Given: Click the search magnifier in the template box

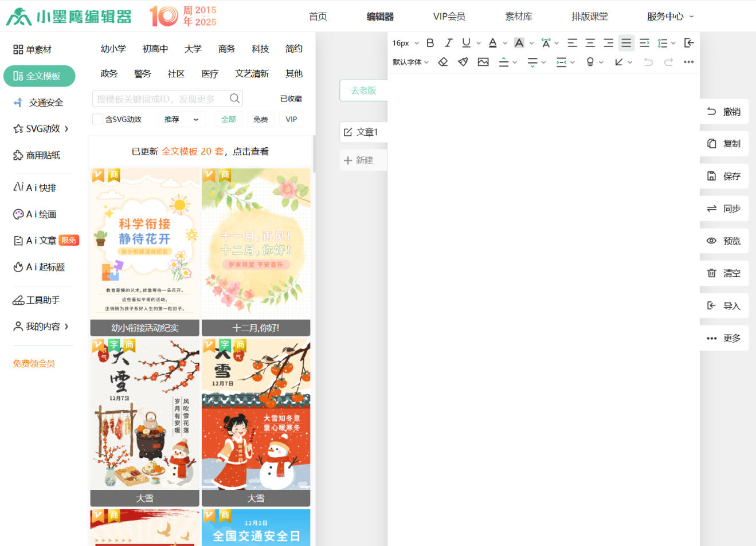Looking at the screenshot, I should click(234, 99).
